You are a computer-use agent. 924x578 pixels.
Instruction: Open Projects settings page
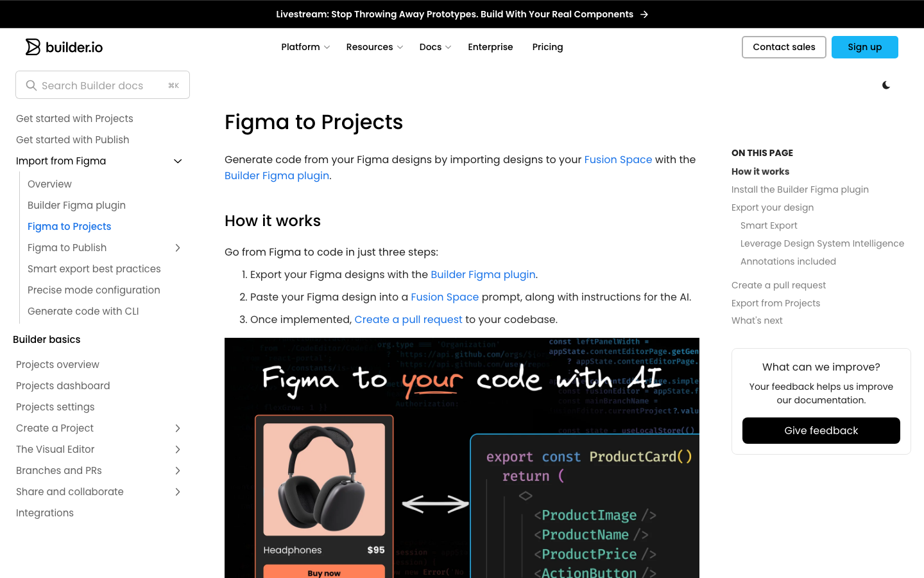[55, 407]
